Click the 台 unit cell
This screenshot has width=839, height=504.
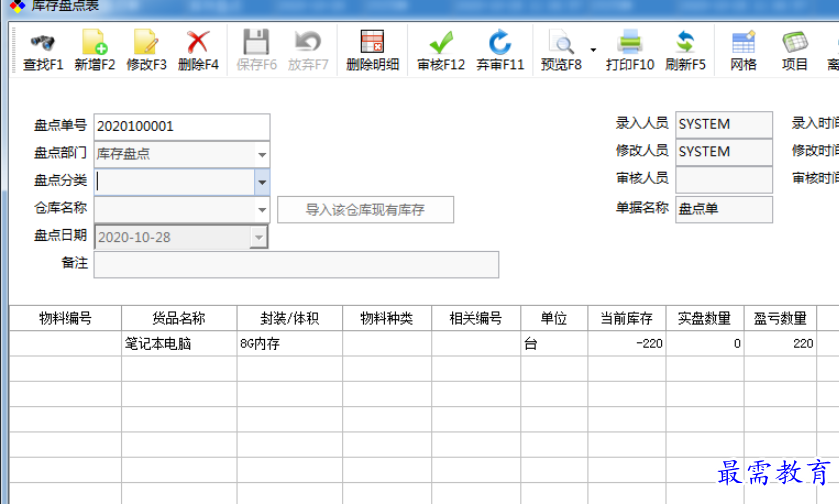click(x=554, y=343)
